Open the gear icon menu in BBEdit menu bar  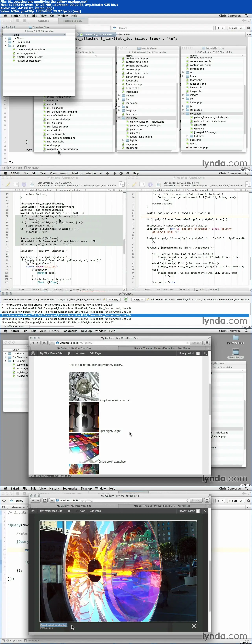coord(128,173)
